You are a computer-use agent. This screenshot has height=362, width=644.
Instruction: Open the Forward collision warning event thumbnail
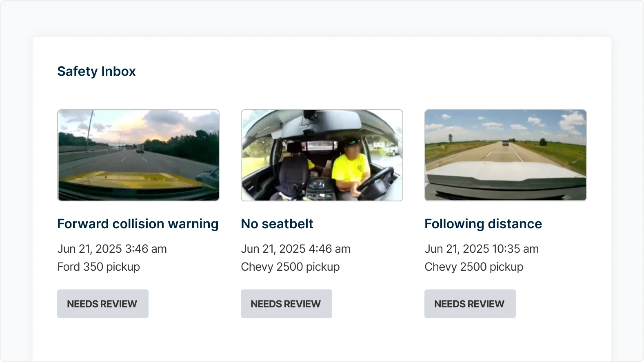click(138, 155)
